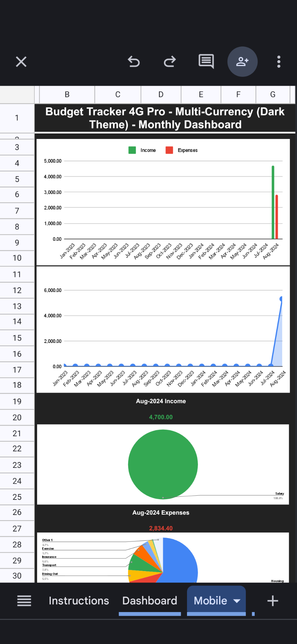
Task: Click the 5,000.00 axis label in the bar chart
Action: [x=53, y=161]
